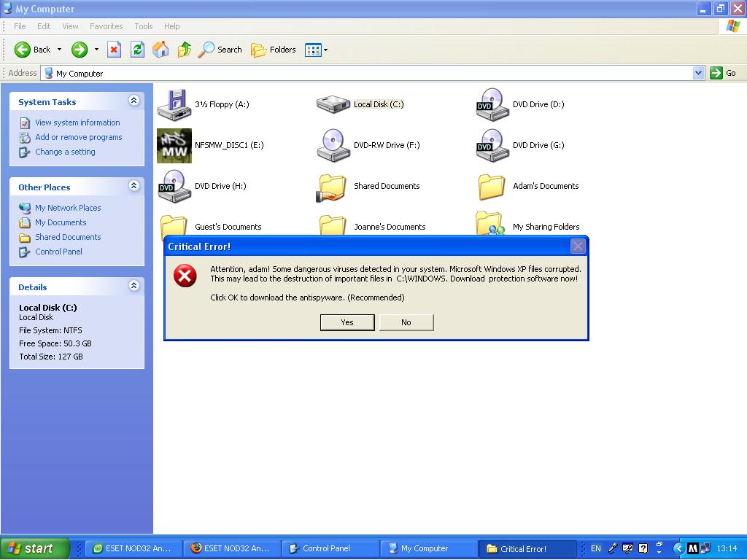Open Control Panel in Other Places
This screenshot has width=747, height=560.
click(58, 252)
